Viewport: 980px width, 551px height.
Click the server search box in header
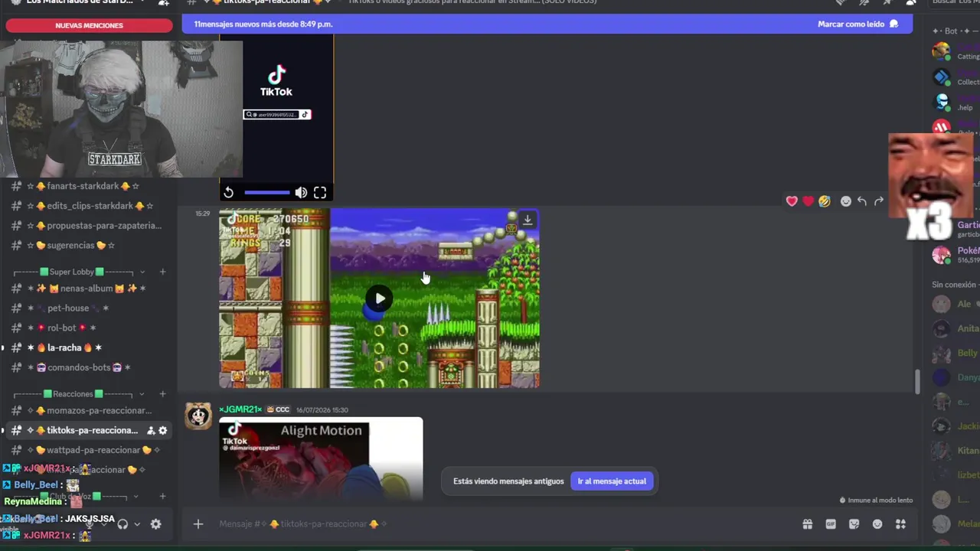(x=955, y=3)
